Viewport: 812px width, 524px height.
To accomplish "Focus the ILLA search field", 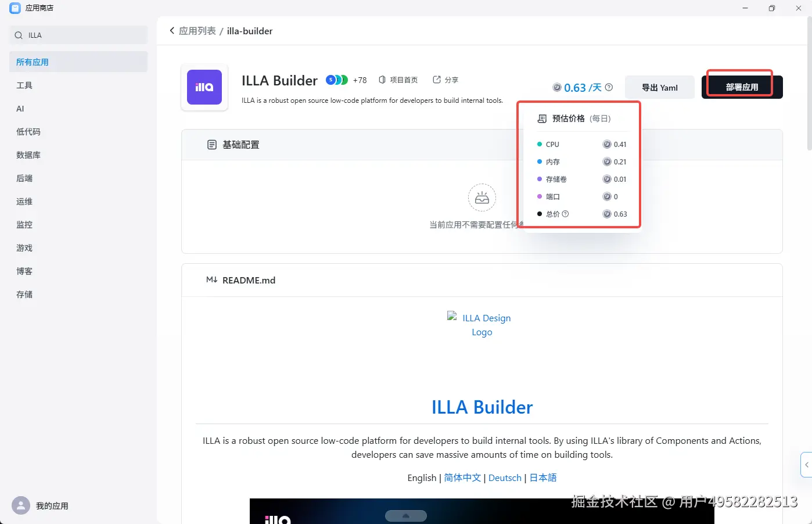I will tap(78, 35).
